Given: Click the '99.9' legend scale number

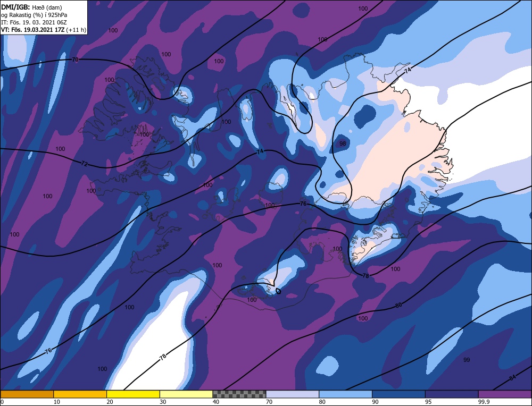Looking at the screenshot, I should pyautogui.click(x=483, y=402).
